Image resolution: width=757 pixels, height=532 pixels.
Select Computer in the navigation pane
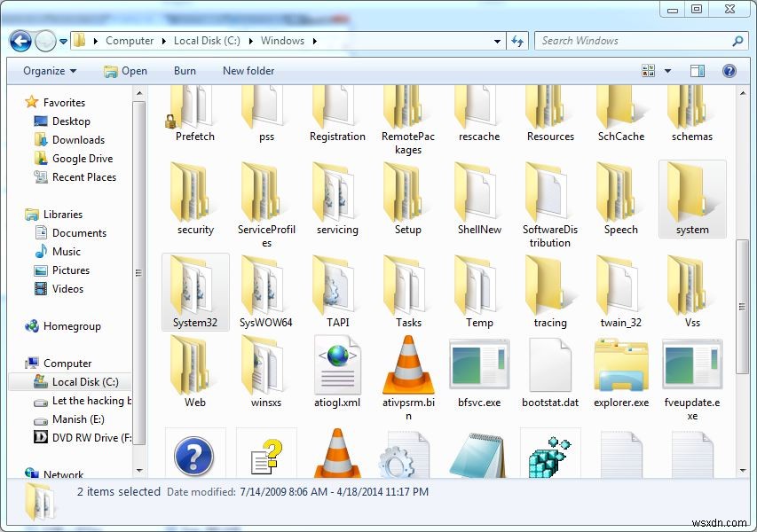click(x=58, y=364)
